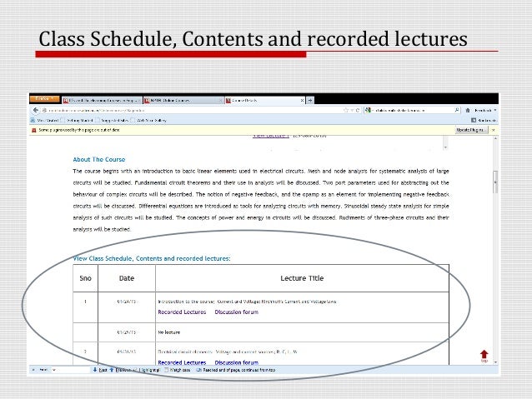
Task: Reload the page with refresh icon
Action: coord(357,110)
